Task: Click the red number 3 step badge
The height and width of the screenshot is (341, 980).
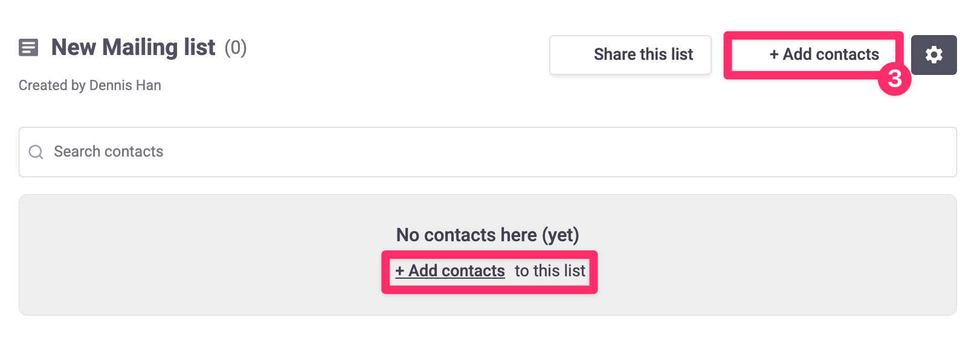Action: pyautogui.click(x=895, y=79)
